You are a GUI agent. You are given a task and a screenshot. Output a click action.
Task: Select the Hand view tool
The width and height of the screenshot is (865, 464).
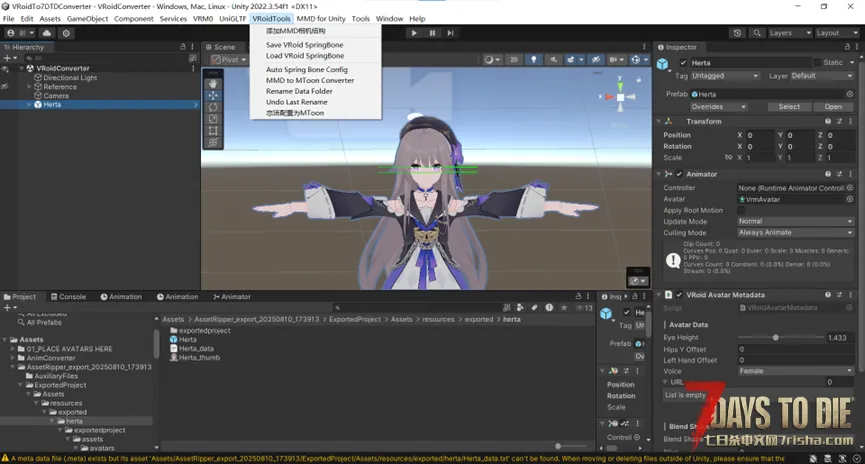tap(213, 84)
